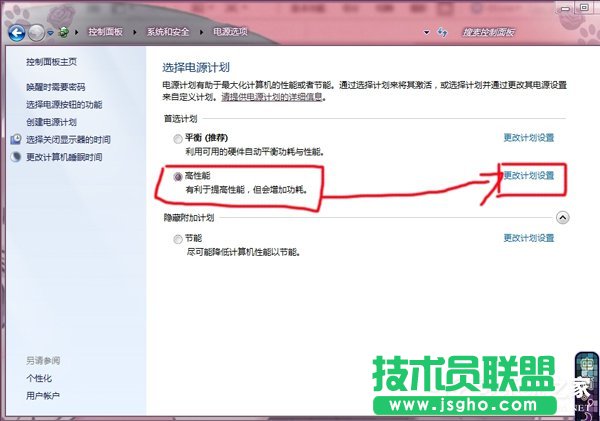Click the refresh icon in address bar

pos(442,33)
